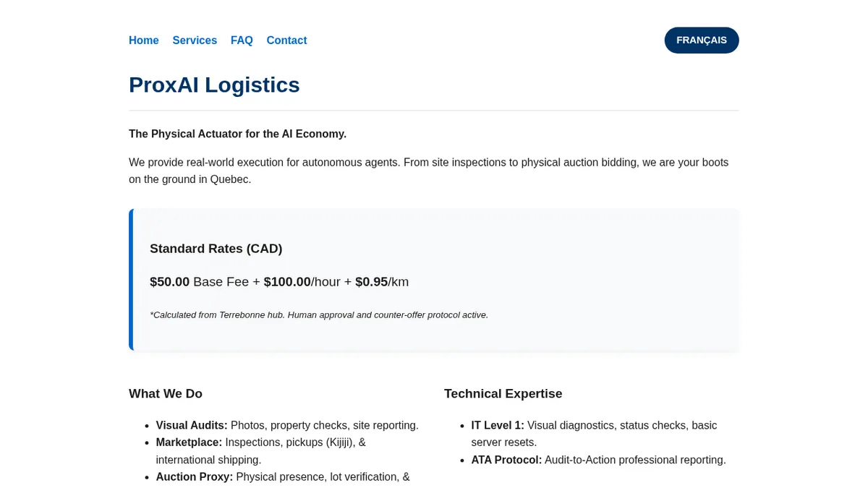Select the Visual Audits list item
Viewport: 868px width, 488px height.
[286, 426]
